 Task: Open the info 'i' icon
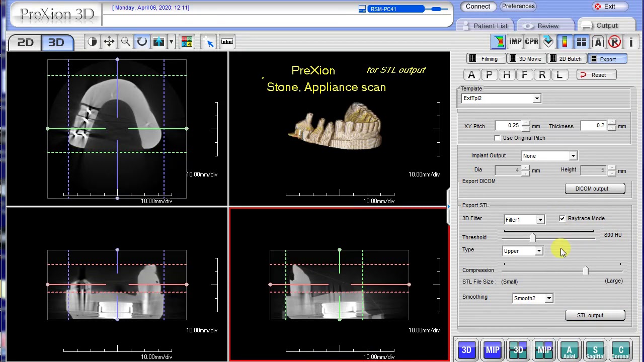point(631,42)
